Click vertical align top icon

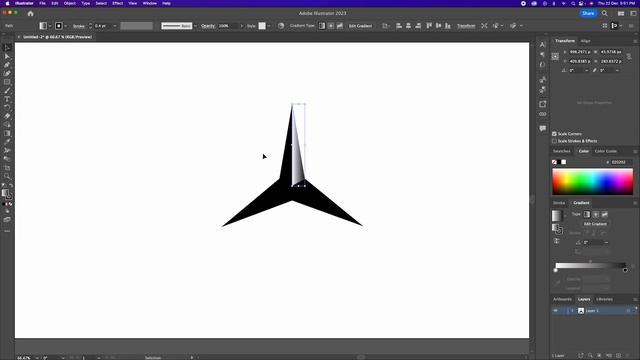click(x=429, y=26)
